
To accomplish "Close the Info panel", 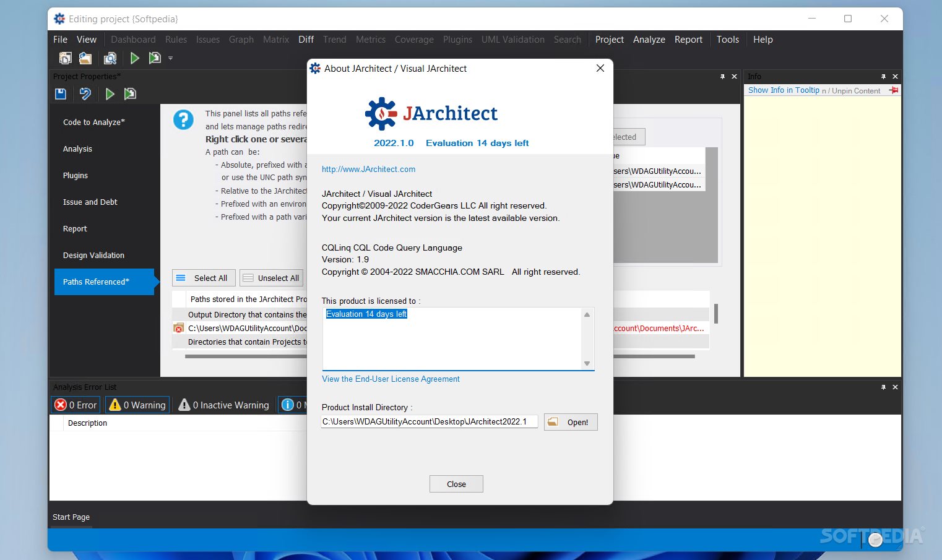I will coord(895,77).
